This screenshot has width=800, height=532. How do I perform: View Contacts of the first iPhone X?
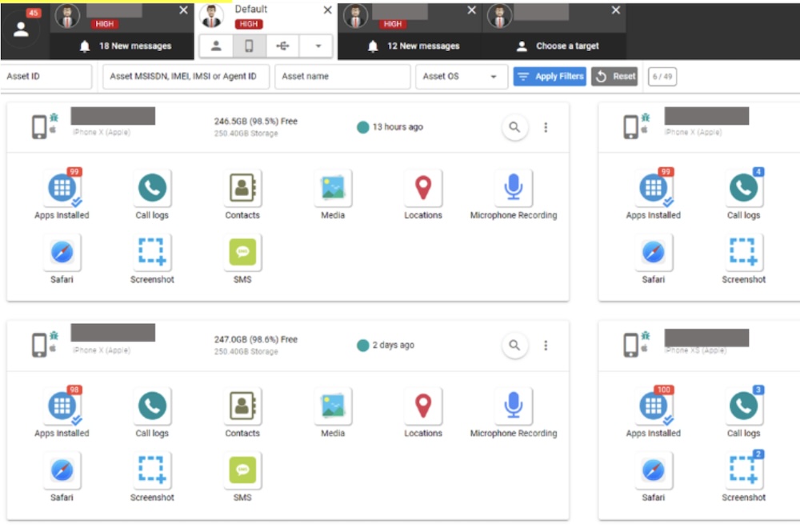tap(242, 189)
